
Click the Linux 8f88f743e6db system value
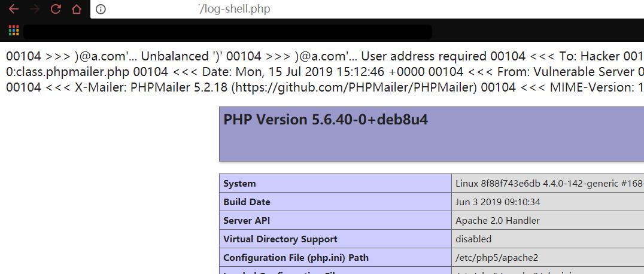pos(548,184)
